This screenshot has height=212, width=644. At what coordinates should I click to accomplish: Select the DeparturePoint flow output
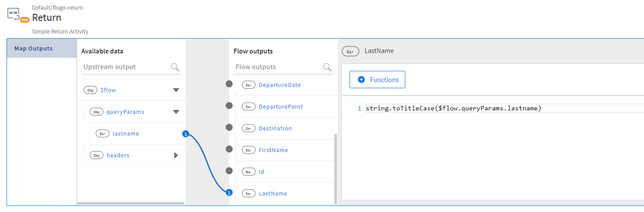[x=280, y=107]
